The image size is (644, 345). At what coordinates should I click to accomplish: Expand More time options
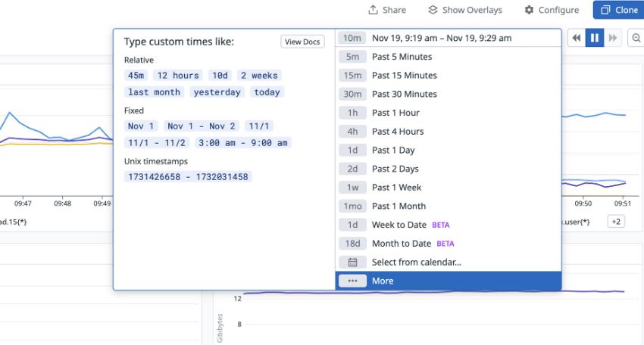click(x=448, y=281)
